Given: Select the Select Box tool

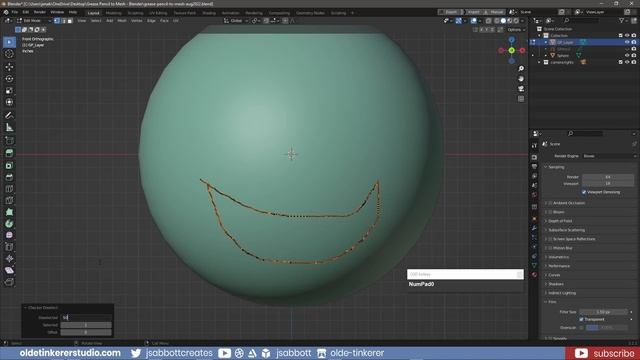Looking at the screenshot, I should (9, 42).
